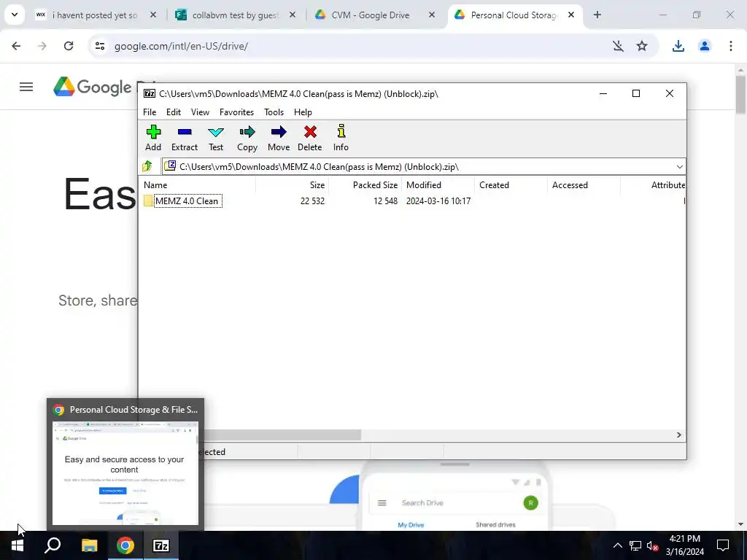Open the View menu in 7-Zip
Viewport: 747px width, 560px height.
click(200, 112)
